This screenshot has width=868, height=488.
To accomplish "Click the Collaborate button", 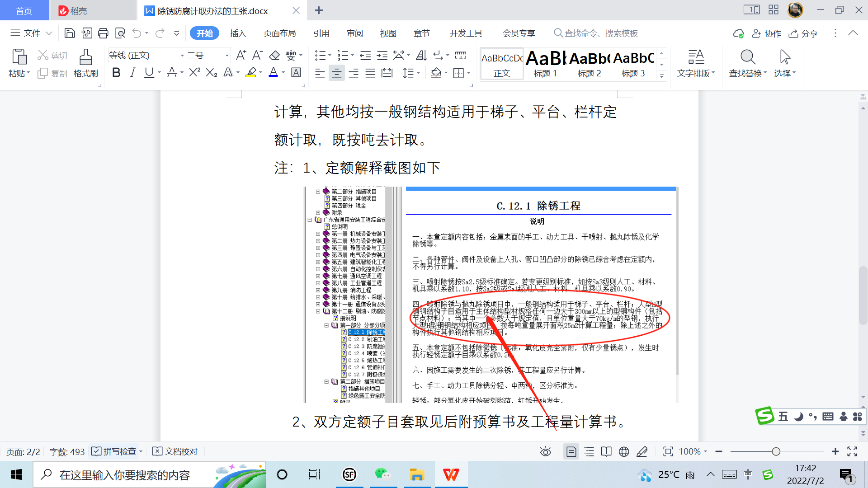I will 766,33.
